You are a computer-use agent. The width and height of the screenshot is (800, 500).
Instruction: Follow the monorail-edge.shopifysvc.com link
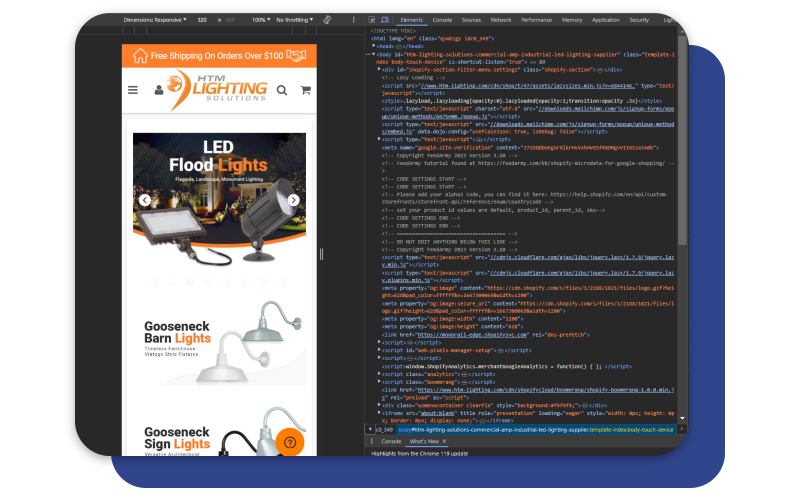[472, 335]
